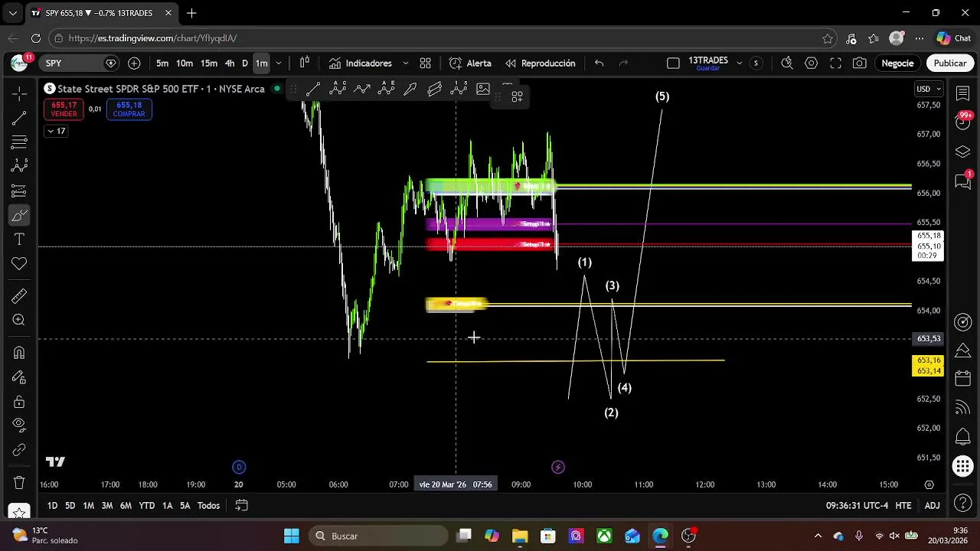Open indicator templates grid icon
This screenshot has width=980, height=551.
pyautogui.click(x=426, y=64)
